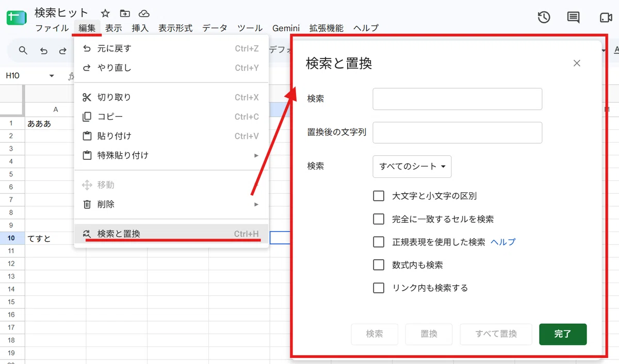The width and height of the screenshot is (619, 364).
Task: Click the green 完了 button
Action: pos(563,334)
